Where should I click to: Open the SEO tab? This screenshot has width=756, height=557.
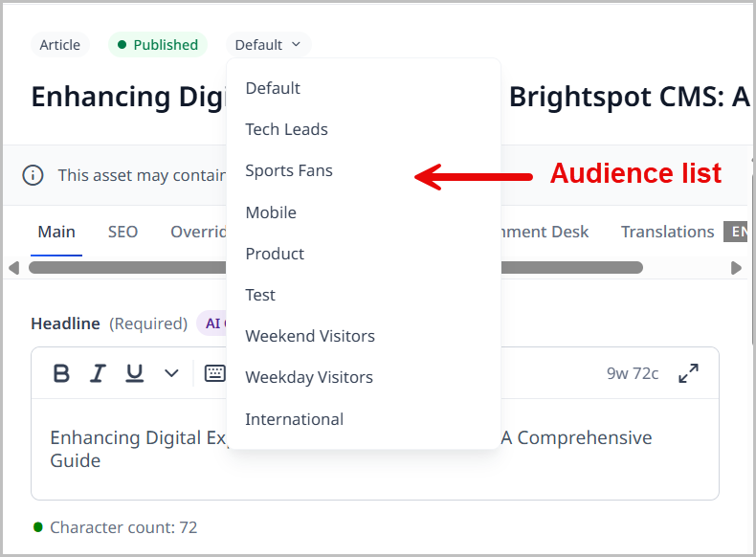click(x=122, y=232)
